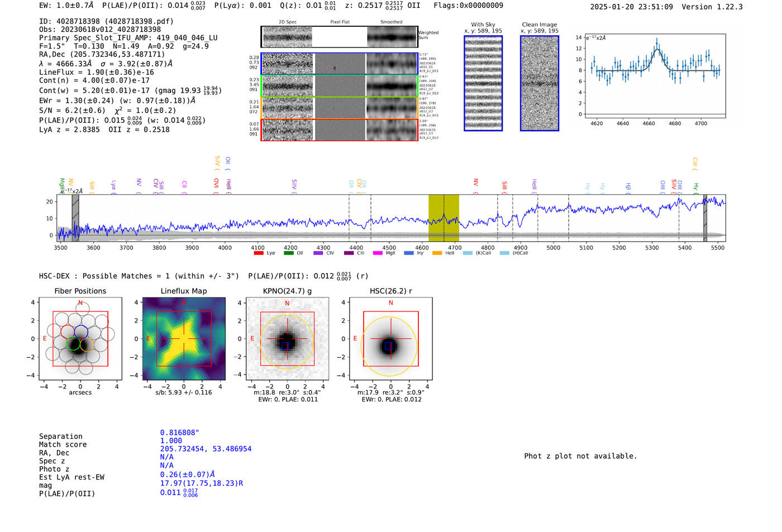This screenshot has height=532, width=782.
Task: Click the green OII legend swatch
Action: pos(288,253)
